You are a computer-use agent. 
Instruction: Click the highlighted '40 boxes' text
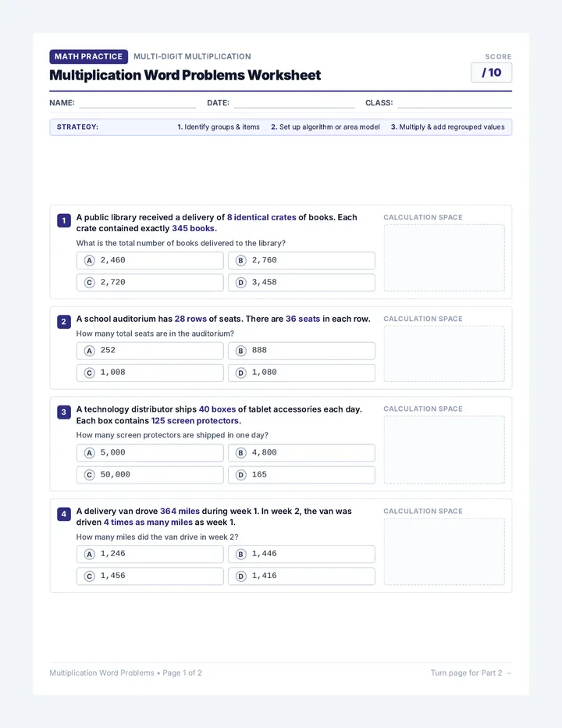pyautogui.click(x=217, y=409)
